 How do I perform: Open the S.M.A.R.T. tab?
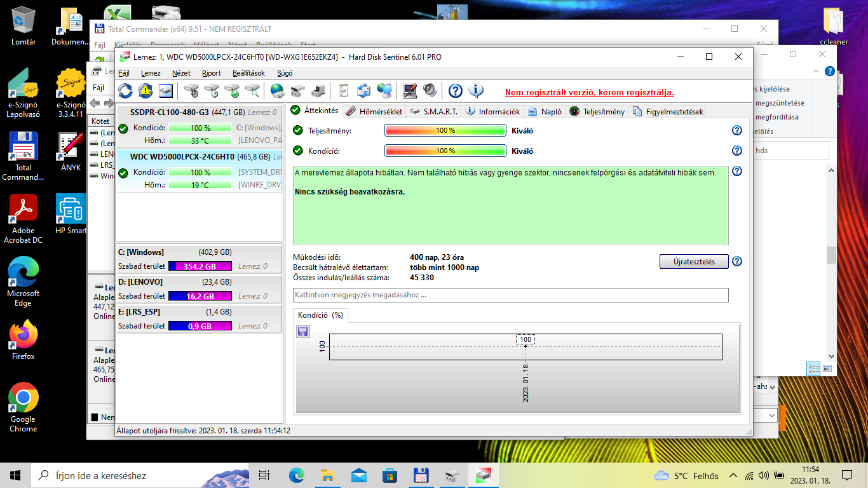click(434, 111)
